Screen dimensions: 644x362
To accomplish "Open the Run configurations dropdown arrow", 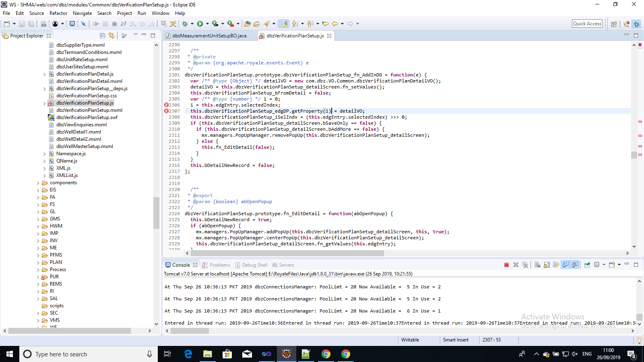I will click(207, 24).
